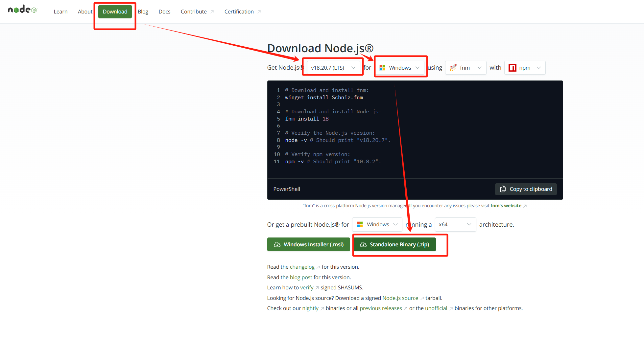Open the v18.20.7 (LTS) version dropdown
Screen dimensions: 644x338
[333, 67]
